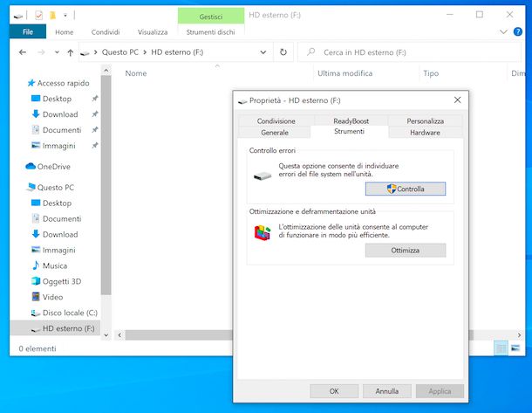Open the ReadyBoost tab
This screenshot has width=532, height=413.
[351, 120]
